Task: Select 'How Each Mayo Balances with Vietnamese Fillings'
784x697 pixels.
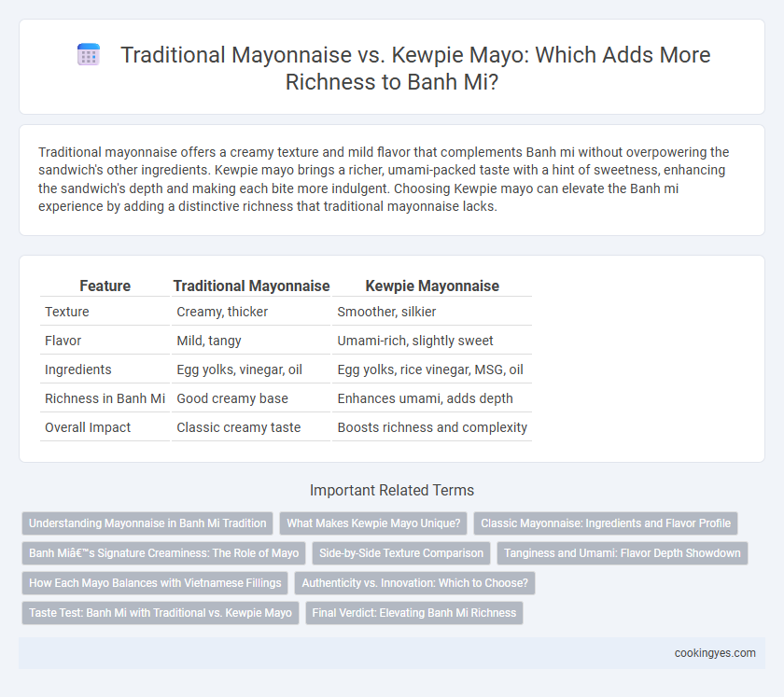Action: click(155, 583)
